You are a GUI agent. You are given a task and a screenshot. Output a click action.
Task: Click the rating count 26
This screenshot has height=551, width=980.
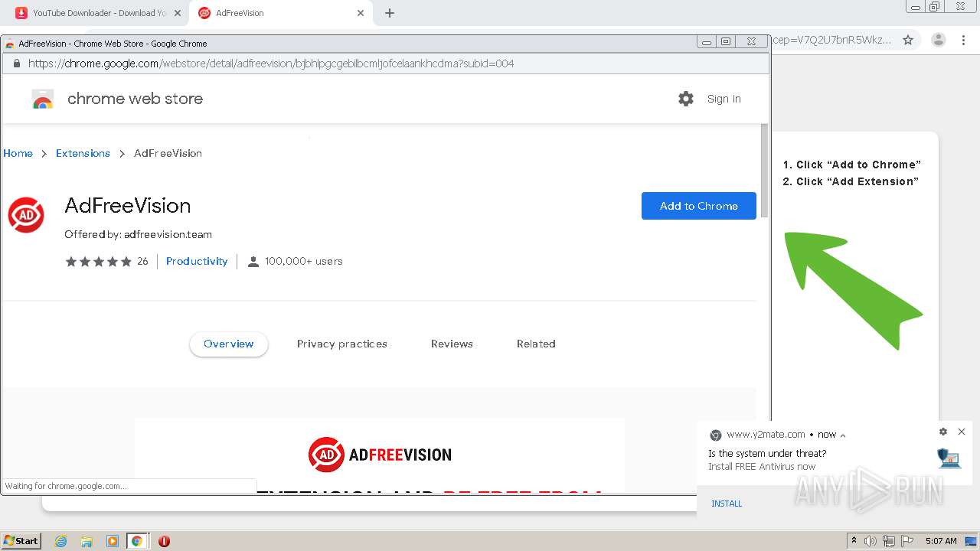(x=142, y=262)
